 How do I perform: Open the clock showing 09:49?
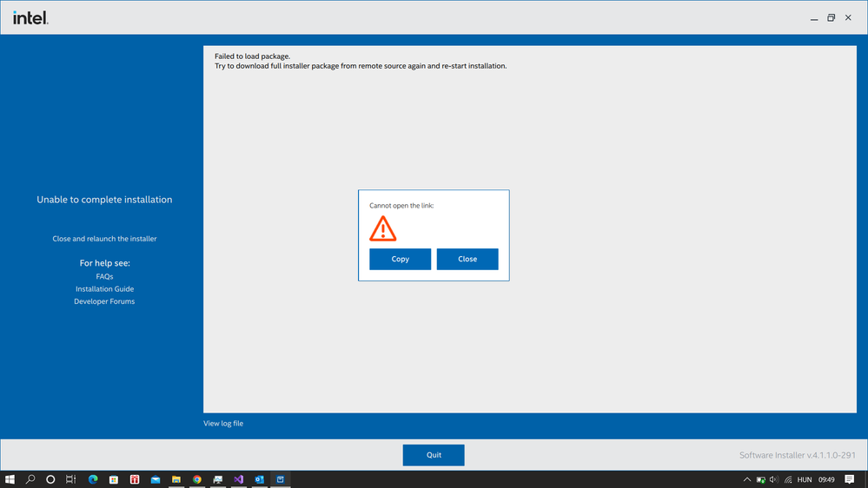(x=826, y=479)
